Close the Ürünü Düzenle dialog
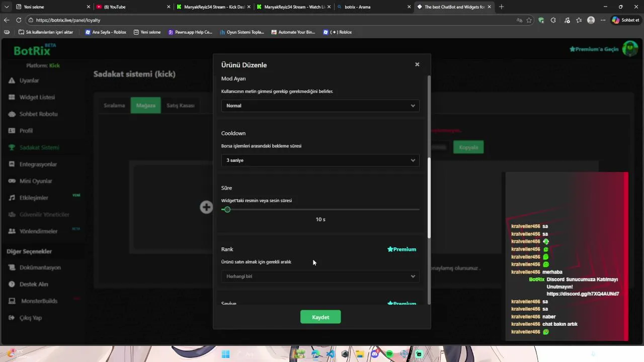The image size is (644, 362). [417, 64]
